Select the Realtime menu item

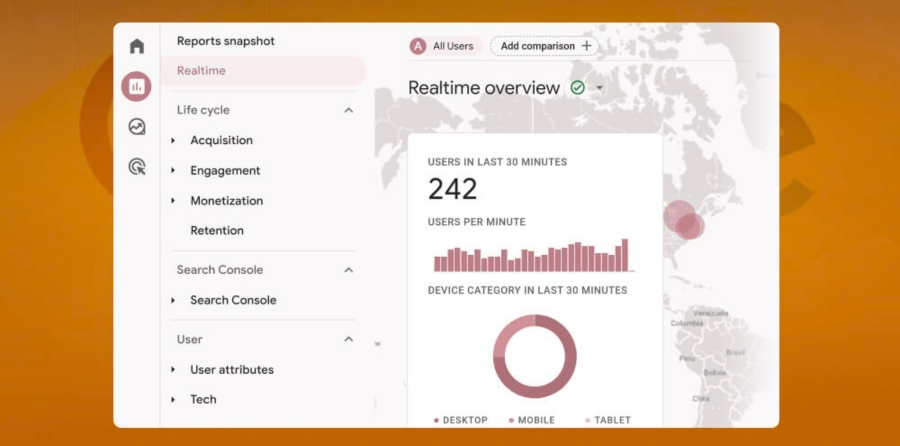[x=201, y=71]
